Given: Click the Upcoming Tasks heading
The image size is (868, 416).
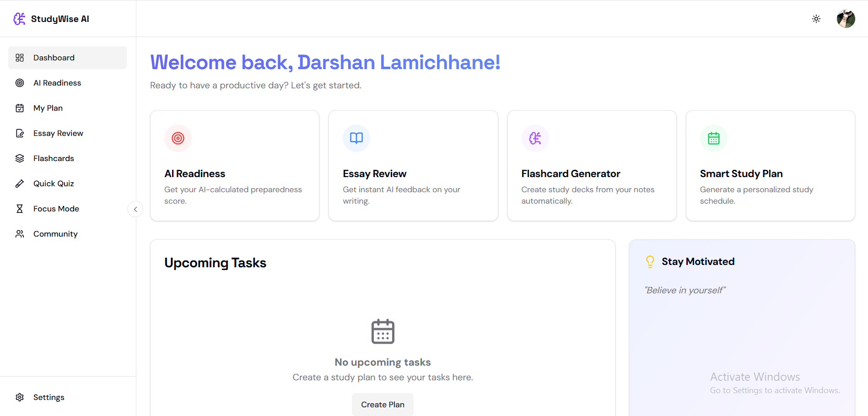Looking at the screenshot, I should (215, 263).
